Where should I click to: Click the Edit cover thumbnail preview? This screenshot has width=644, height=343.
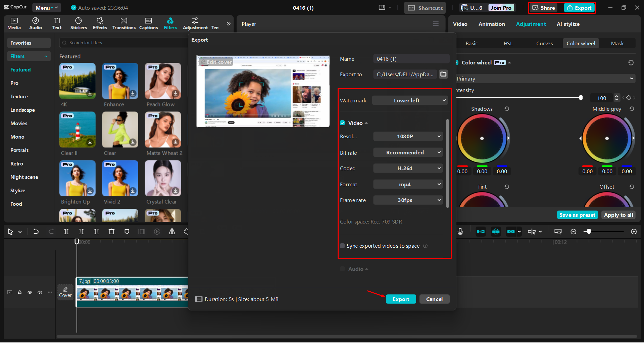click(263, 91)
